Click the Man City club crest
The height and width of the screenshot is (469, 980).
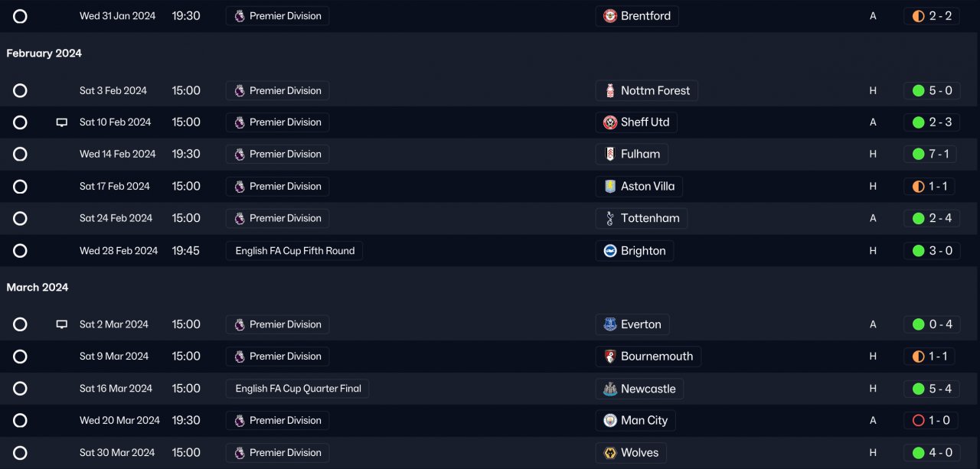610,421
